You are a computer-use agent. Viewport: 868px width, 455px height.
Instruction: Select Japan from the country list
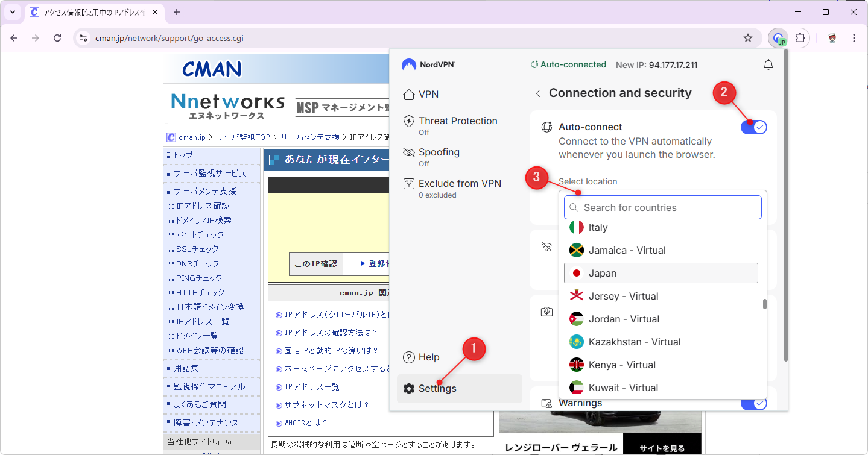pos(661,273)
